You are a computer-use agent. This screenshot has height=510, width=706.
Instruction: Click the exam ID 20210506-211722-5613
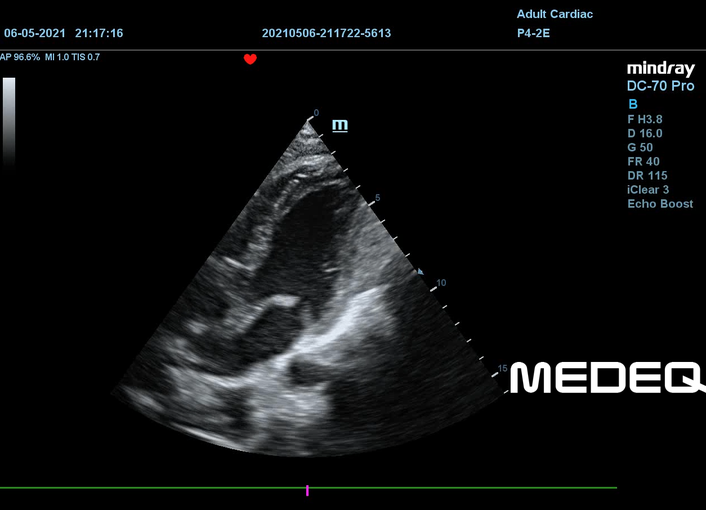[x=326, y=33]
